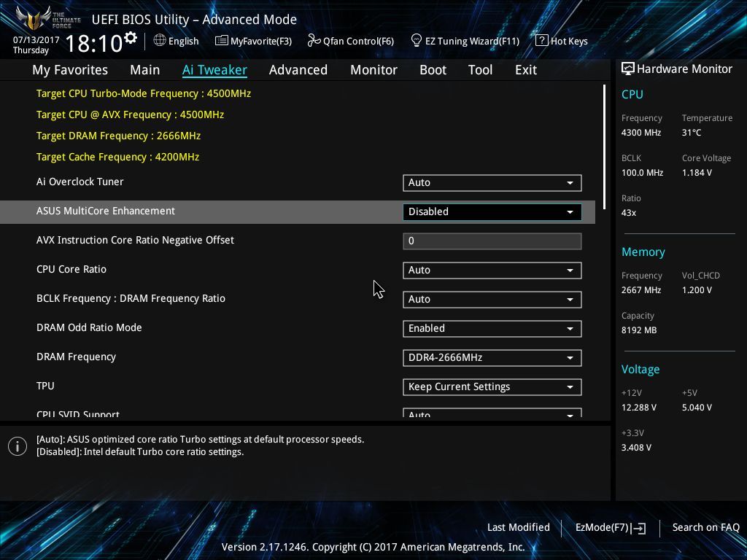747x560 pixels.
Task: Click Core Voltage 1.184 V value
Action: (x=697, y=173)
